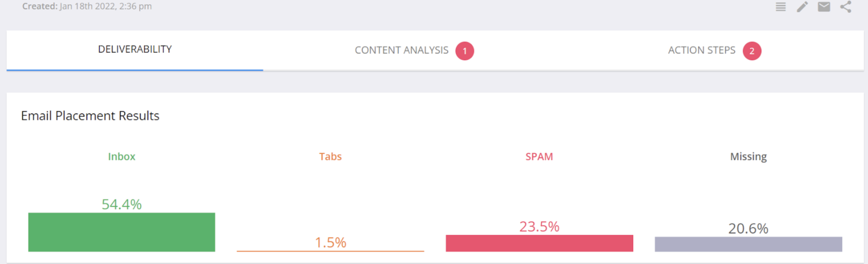Viewport: 868px width, 264px height.
Task: Click the envelope email icon
Action: [x=824, y=7]
